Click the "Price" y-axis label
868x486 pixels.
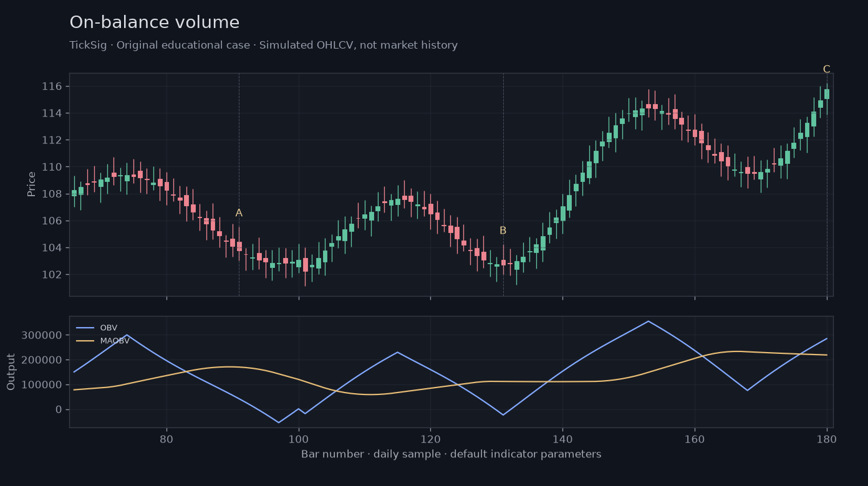click(x=32, y=184)
